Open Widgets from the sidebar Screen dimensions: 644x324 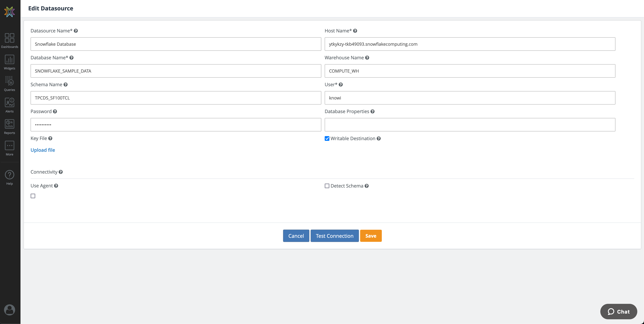10,62
